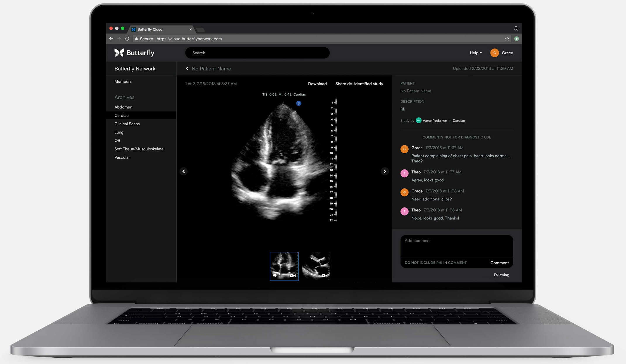Click the Download button

pos(317,84)
